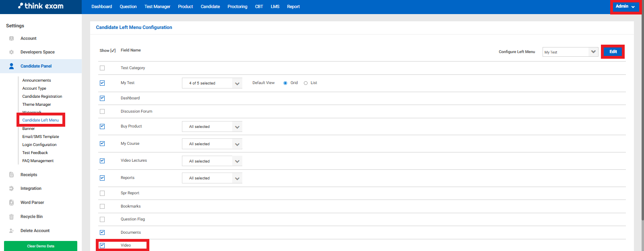Image resolution: width=644 pixels, height=251 pixels.
Task: Click the Developers Space gear icon
Action: tap(11, 52)
